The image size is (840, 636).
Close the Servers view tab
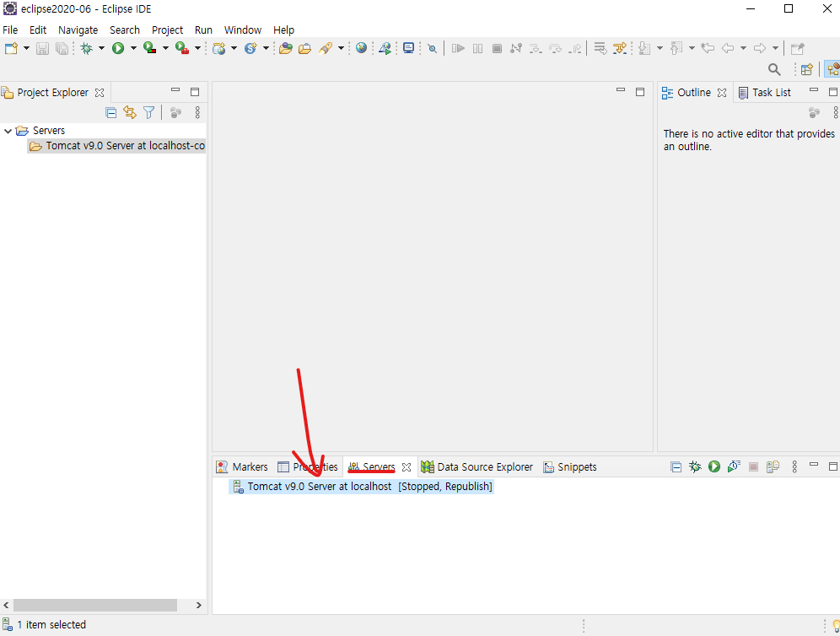click(407, 467)
